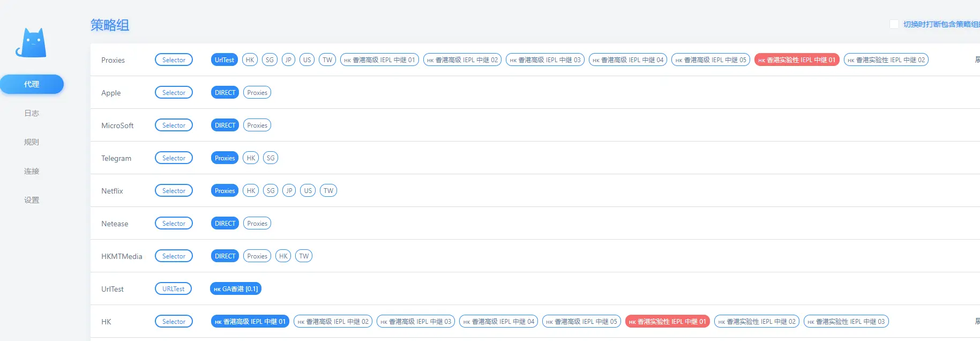Select UrlTest in the Proxies group

point(225,60)
